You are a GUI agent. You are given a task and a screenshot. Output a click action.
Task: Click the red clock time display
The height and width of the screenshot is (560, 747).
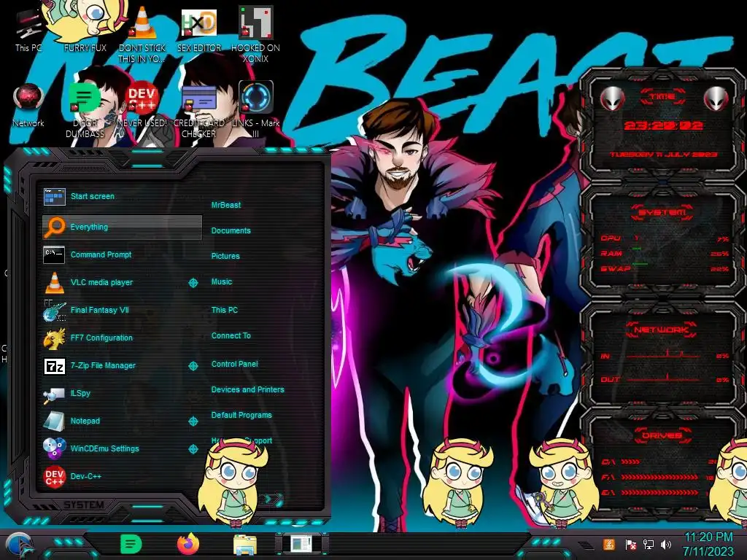click(x=663, y=125)
